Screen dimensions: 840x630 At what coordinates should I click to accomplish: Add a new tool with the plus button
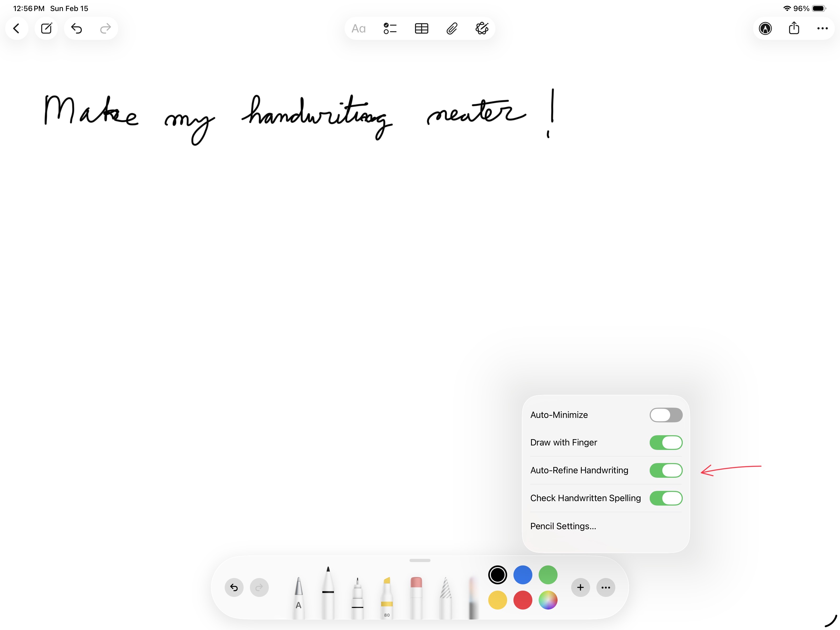(x=580, y=587)
